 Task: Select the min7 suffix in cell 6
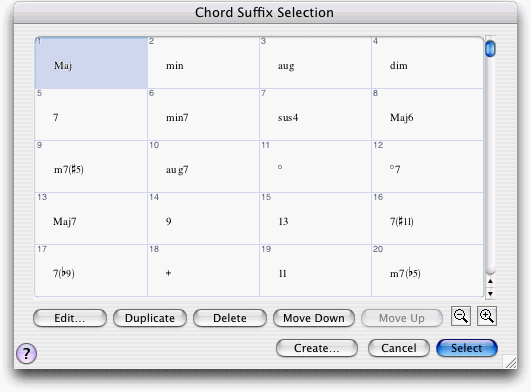coord(203,115)
